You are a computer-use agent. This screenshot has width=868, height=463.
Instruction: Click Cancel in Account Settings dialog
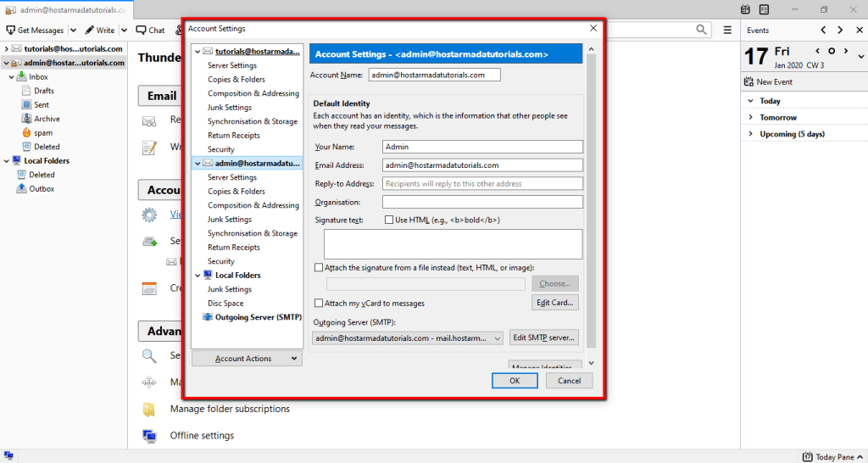569,381
